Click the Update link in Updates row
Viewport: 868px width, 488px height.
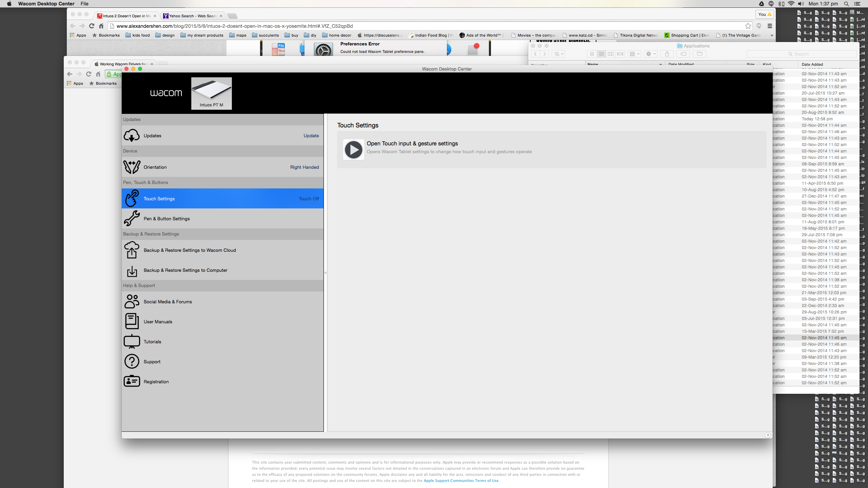pyautogui.click(x=311, y=136)
